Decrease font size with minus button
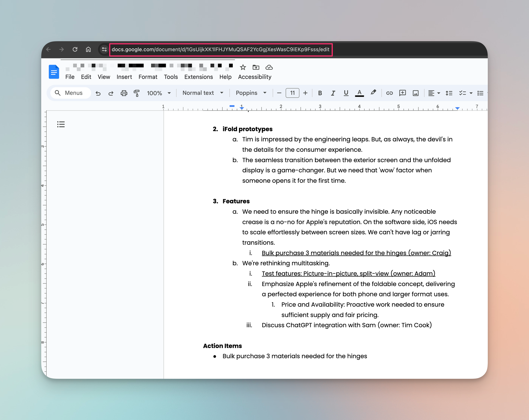The width and height of the screenshot is (529, 420). (279, 93)
